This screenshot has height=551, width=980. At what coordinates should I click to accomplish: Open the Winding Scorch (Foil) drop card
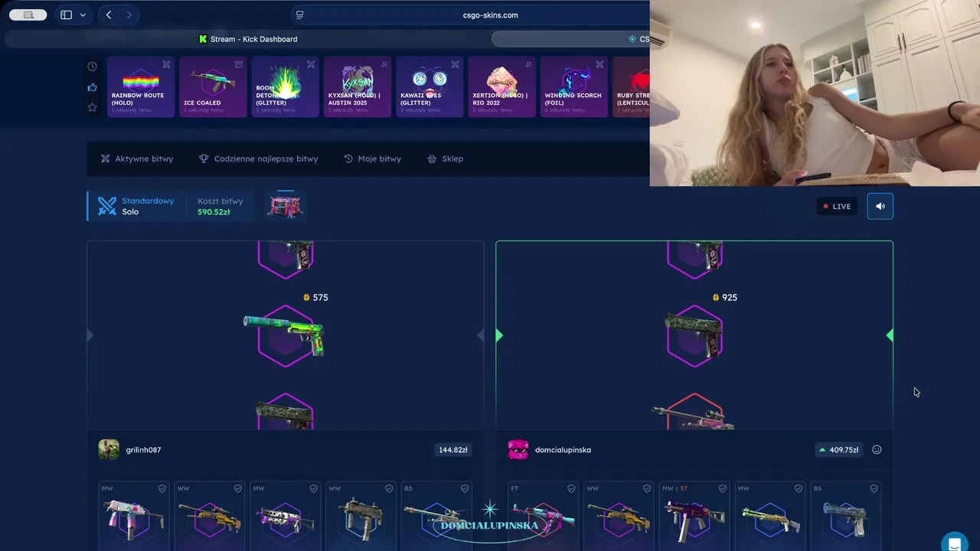[x=574, y=86]
